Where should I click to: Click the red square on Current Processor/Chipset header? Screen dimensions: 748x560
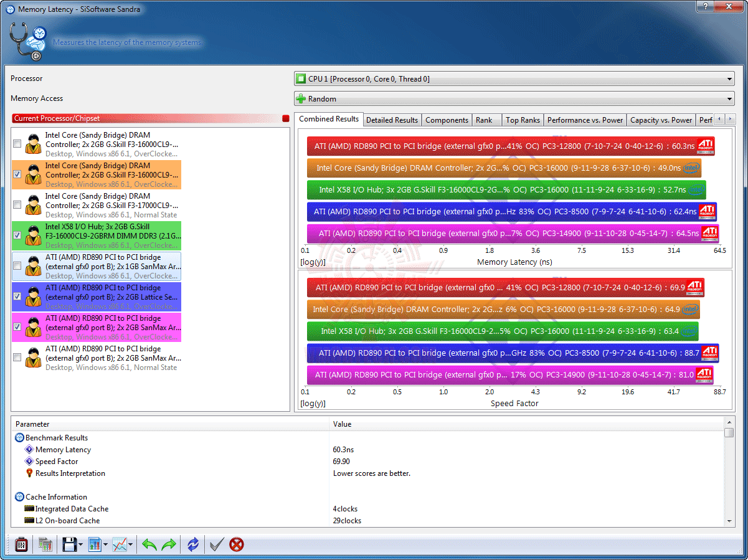tap(285, 118)
